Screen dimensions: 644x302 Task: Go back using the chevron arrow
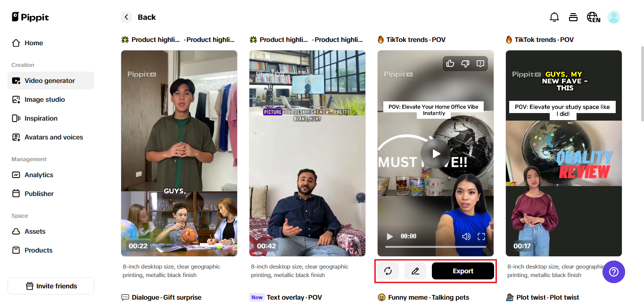[x=126, y=17]
